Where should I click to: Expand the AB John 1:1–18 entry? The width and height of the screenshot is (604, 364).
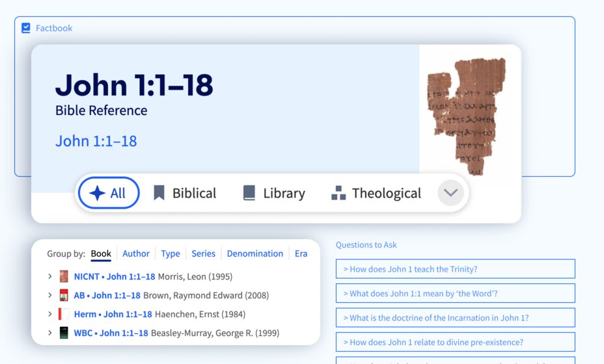point(49,295)
